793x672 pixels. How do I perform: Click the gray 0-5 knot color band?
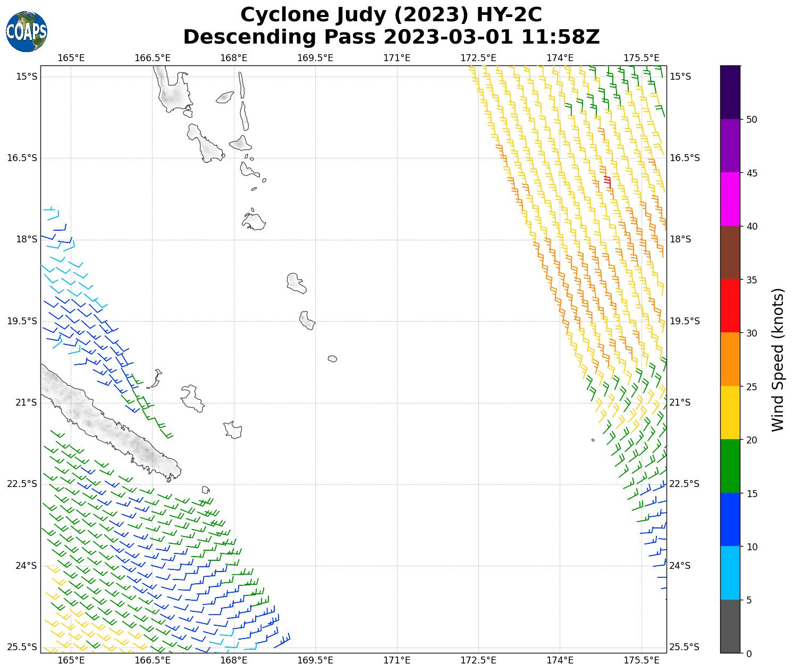coord(730,626)
